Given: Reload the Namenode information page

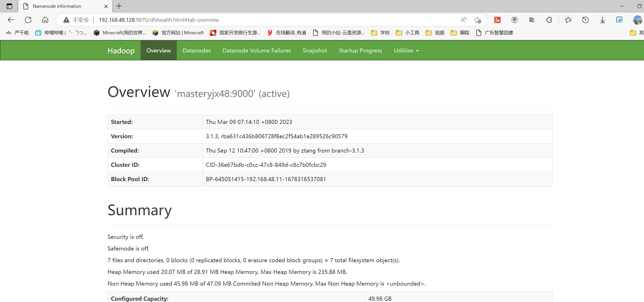Looking at the screenshot, I should point(28,20).
